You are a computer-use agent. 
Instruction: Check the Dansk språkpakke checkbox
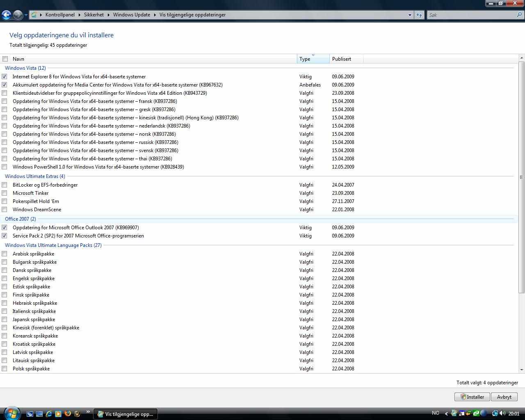click(x=5, y=270)
